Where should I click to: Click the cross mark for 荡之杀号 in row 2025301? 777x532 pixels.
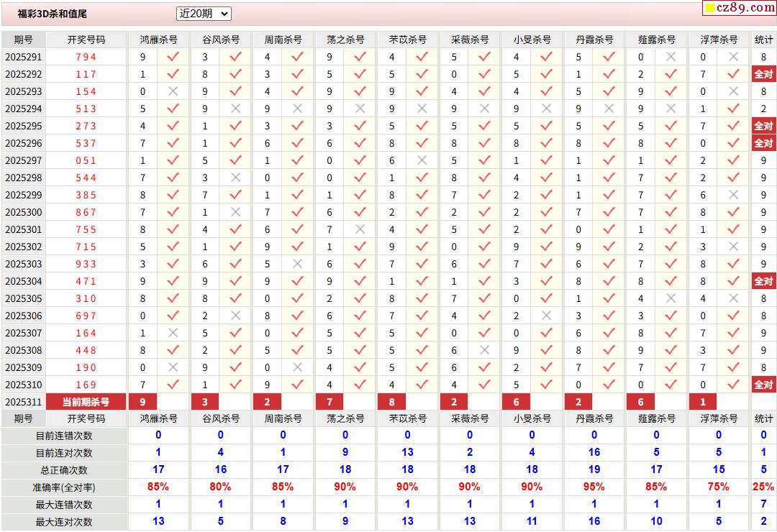coord(360,229)
